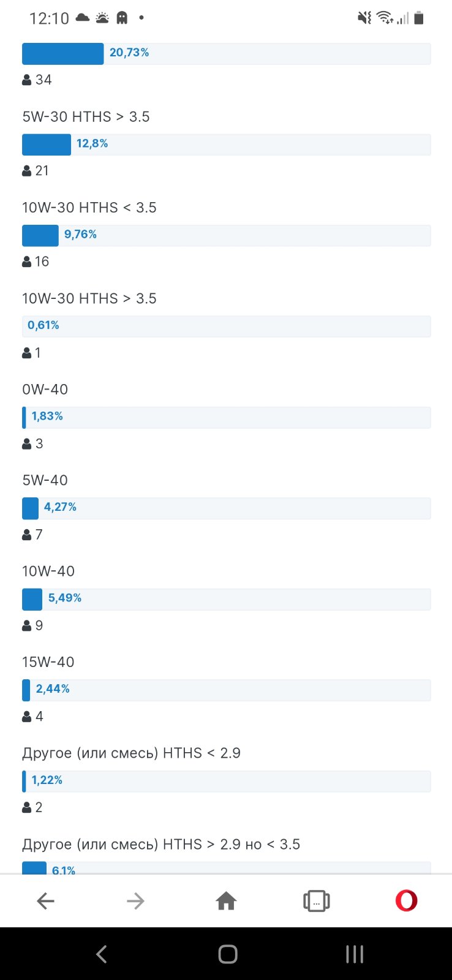Tap the Android recent apps button

355,954
